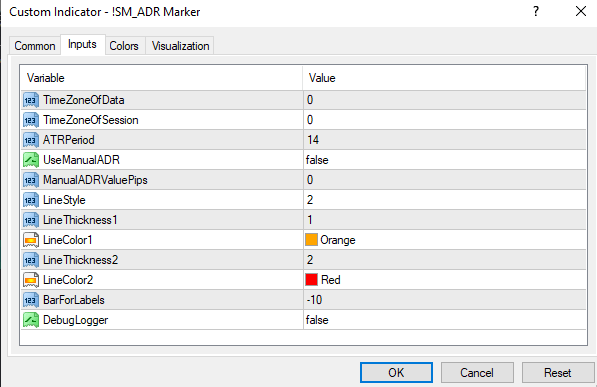Open the Common tab
The height and width of the screenshot is (387, 597).
tap(35, 46)
